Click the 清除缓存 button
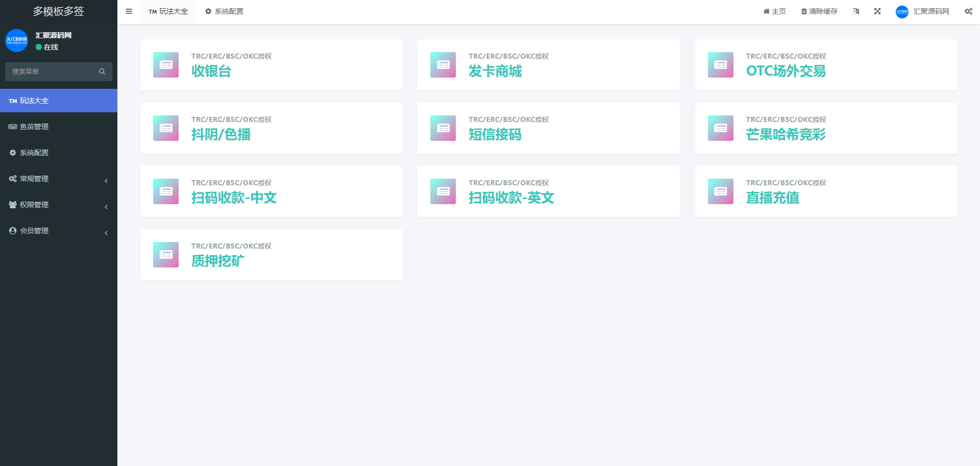 (x=819, y=11)
